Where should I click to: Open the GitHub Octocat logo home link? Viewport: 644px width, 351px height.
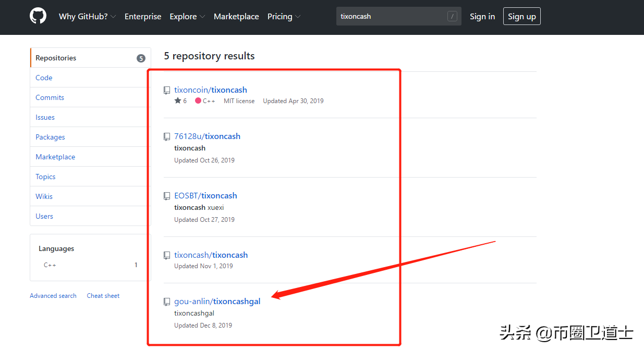coord(38,16)
